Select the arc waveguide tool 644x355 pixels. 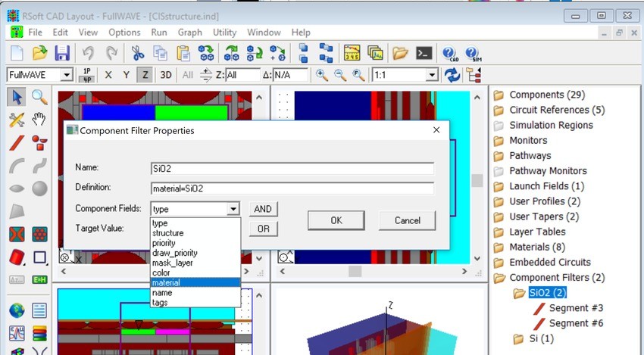coord(17,166)
